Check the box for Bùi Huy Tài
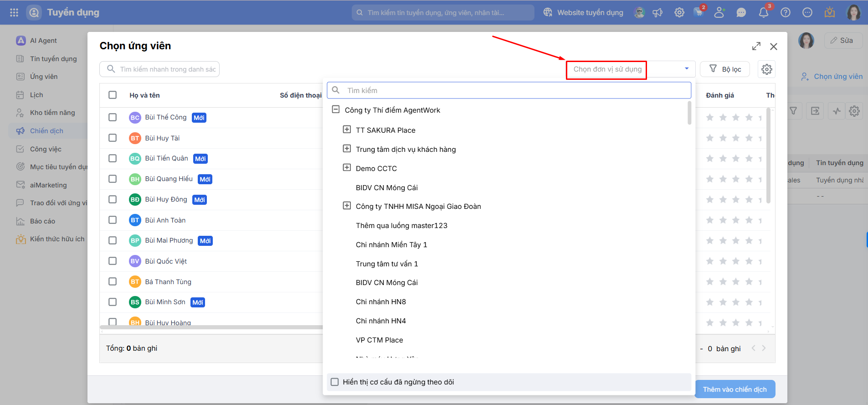 coord(113,138)
